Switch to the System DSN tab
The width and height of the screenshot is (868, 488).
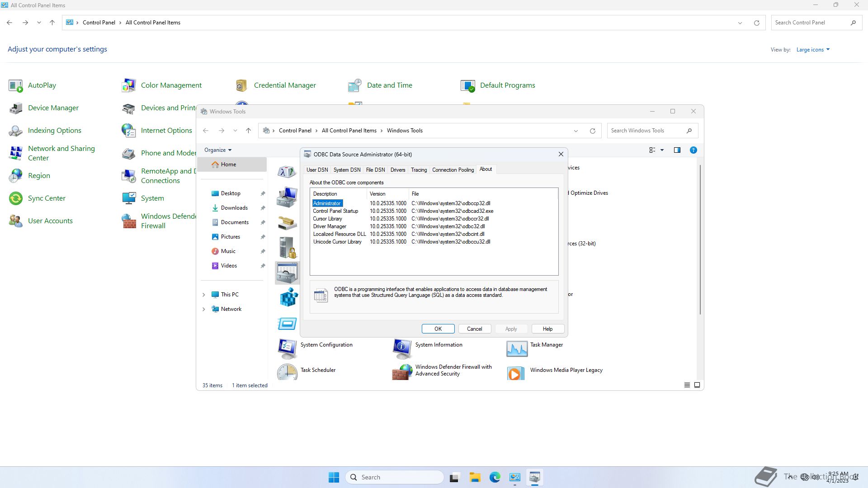[347, 170]
